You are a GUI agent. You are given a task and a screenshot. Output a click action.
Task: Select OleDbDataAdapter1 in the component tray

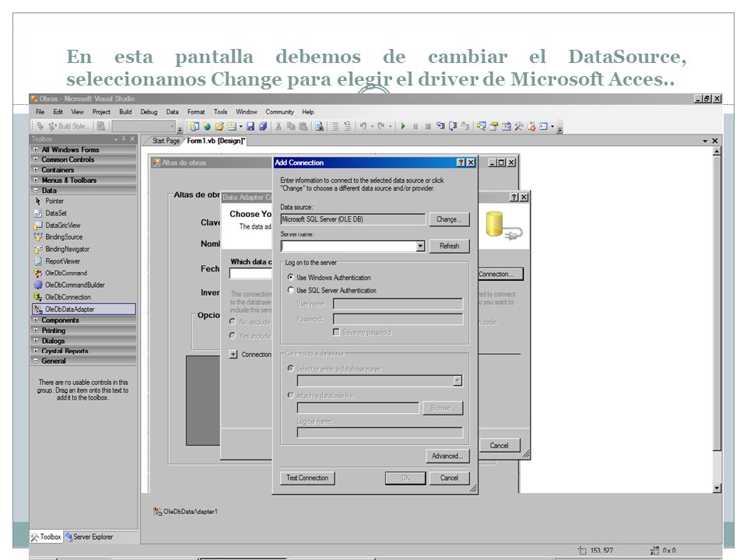(x=185, y=512)
